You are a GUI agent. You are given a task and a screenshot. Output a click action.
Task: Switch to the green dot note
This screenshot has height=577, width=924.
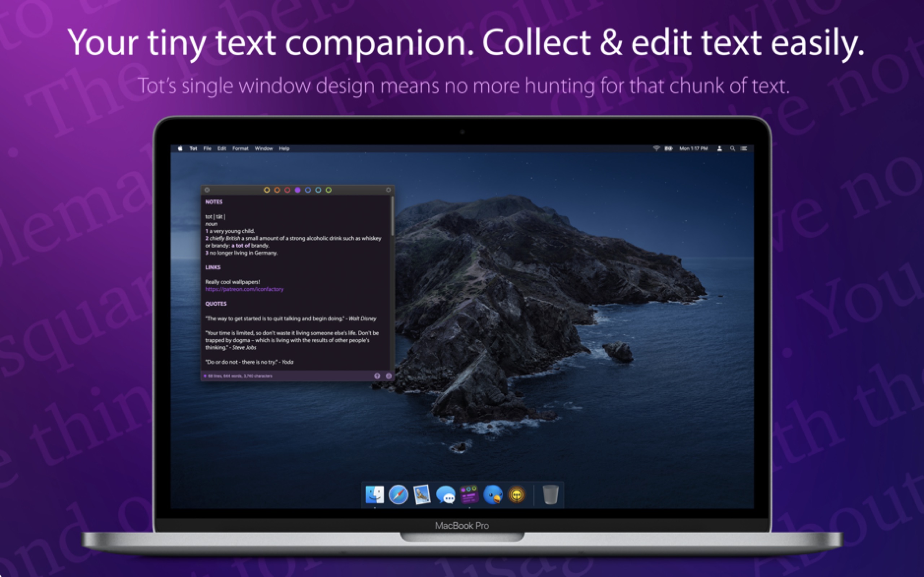pyautogui.click(x=328, y=190)
